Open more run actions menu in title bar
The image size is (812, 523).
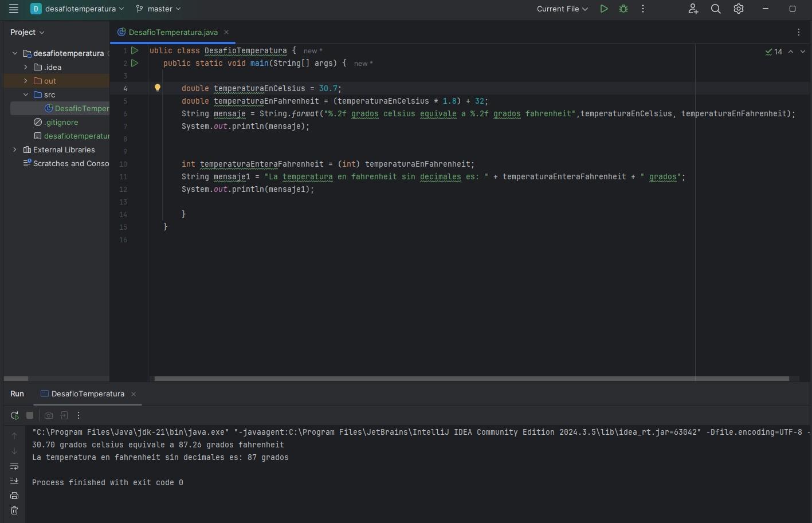coord(643,9)
